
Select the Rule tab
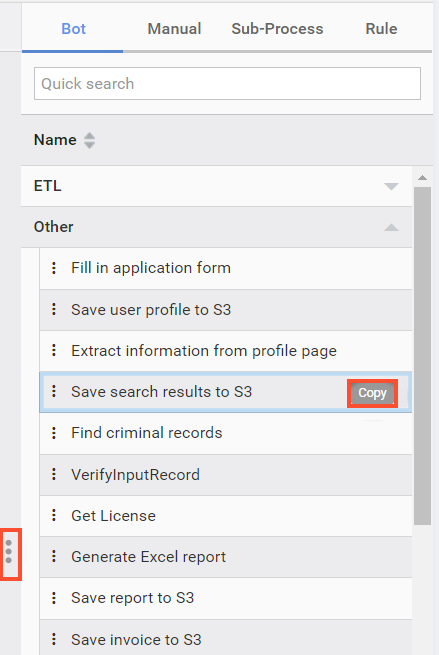381,28
